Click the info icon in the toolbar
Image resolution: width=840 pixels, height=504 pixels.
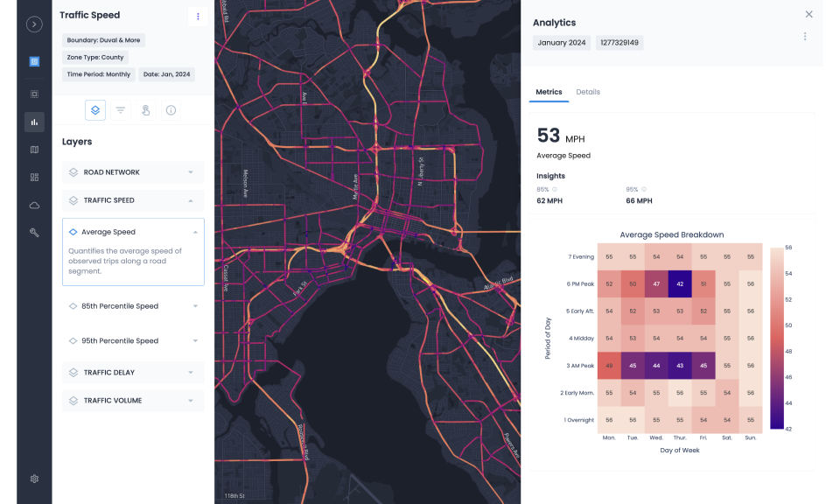point(171,110)
